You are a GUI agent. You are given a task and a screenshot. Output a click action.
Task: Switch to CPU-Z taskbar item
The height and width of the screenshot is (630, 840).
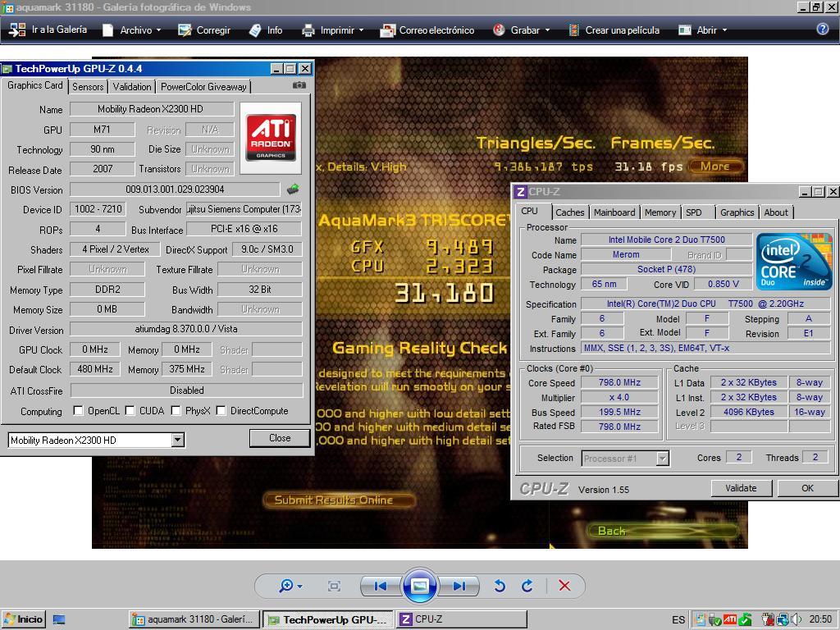461,619
